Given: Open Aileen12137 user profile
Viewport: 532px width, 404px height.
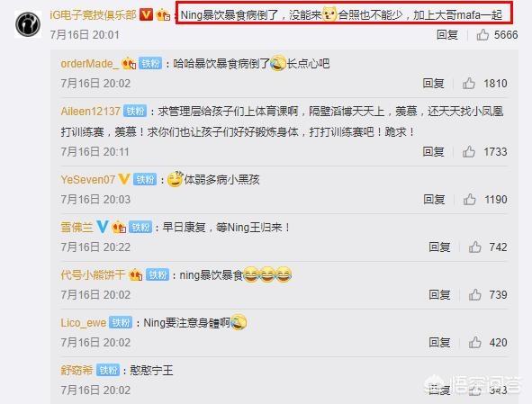Looking at the screenshot, I should (90, 111).
